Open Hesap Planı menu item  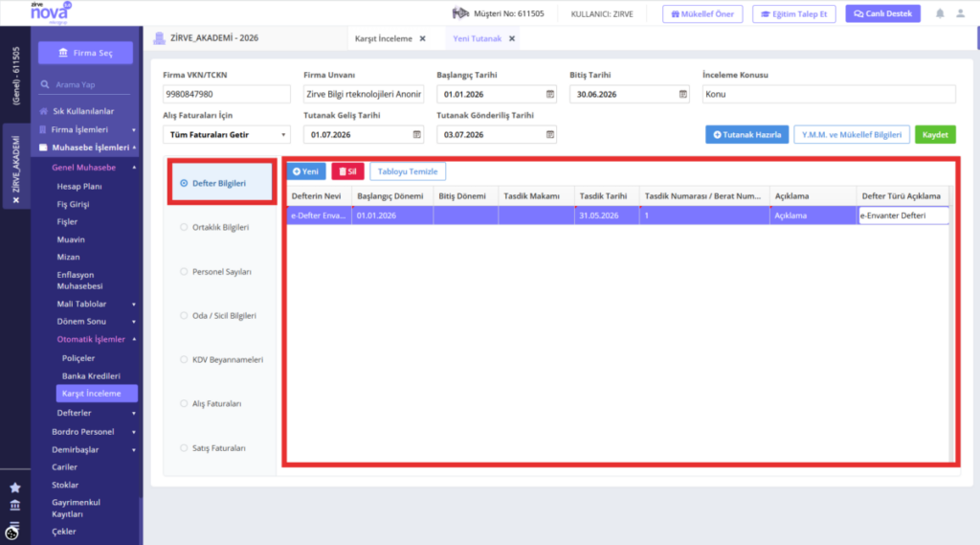pyautogui.click(x=79, y=187)
